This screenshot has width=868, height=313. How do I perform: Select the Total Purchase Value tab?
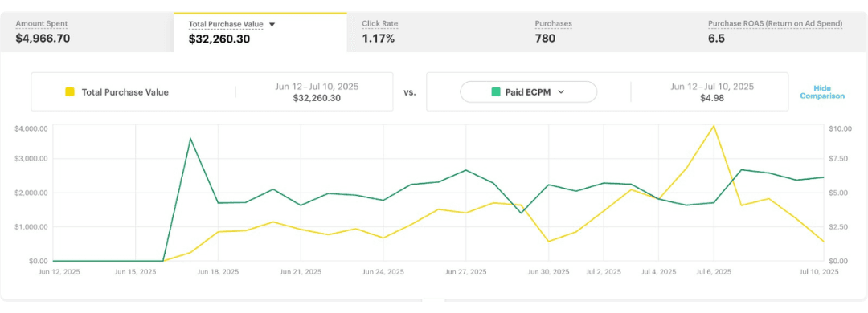pyautogui.click(x=260, y=32)
